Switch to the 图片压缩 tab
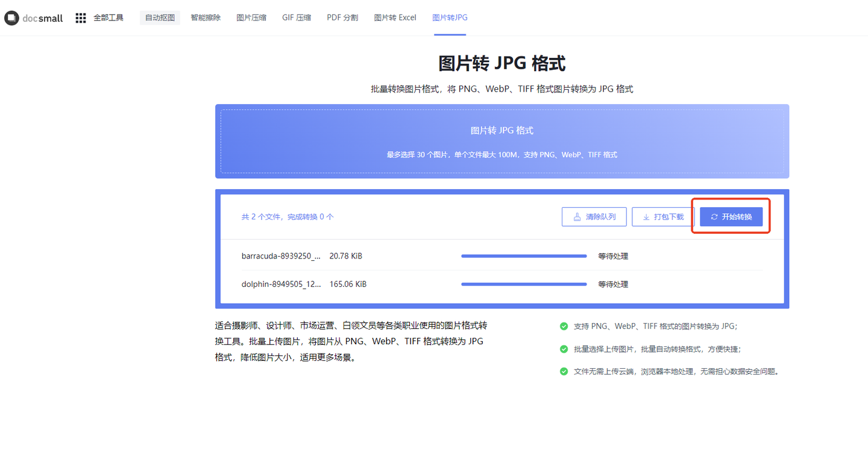Screen dimensions: 868x467 [x=251, y=17]
